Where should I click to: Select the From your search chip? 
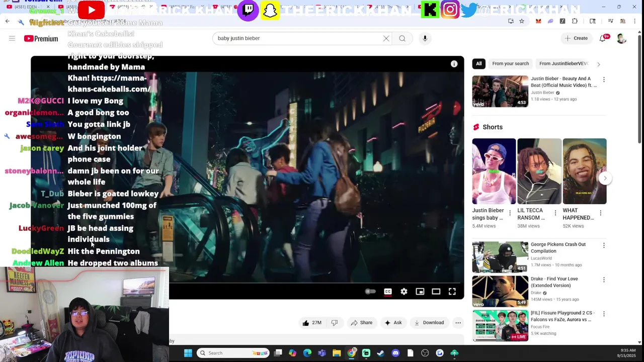[510, 64]
